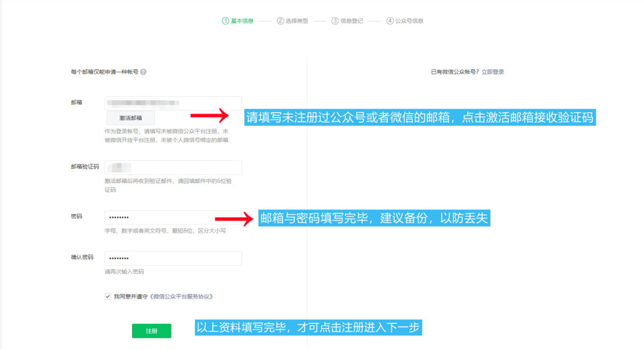The height and width of the screenshot is (349, 644).
Task: Click the green 注册 button
Action: click(152, 331)
